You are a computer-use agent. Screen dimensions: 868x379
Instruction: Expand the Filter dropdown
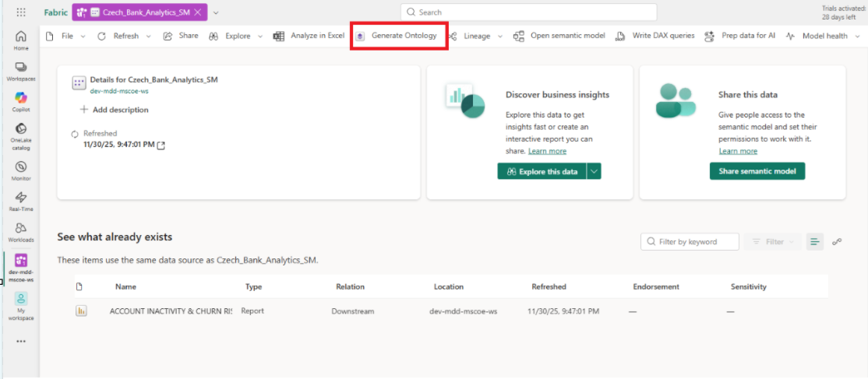[774, 242]
